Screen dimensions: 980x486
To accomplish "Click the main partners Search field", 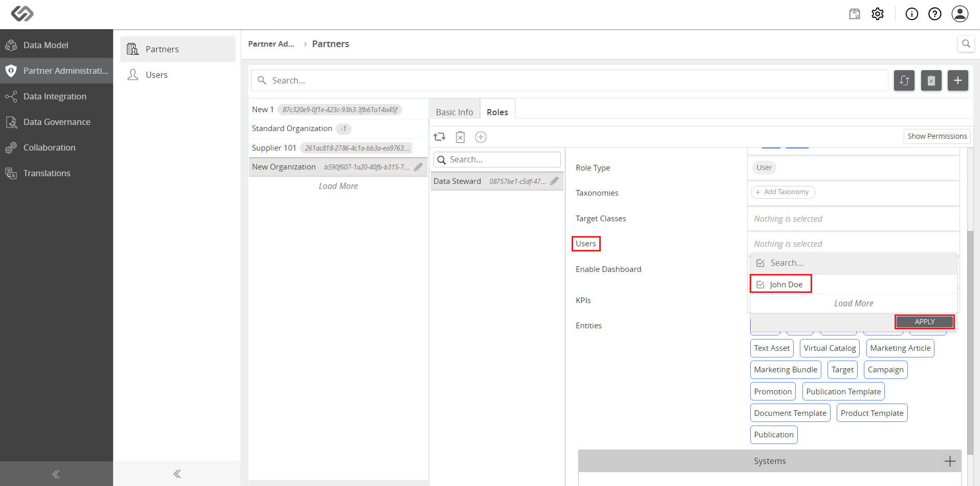I will point(569,80).
